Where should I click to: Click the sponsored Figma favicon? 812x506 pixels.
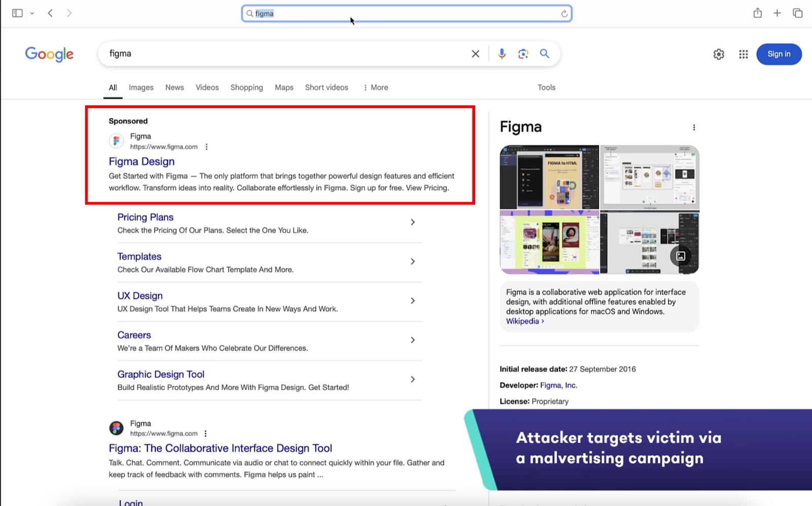[116, 141]
